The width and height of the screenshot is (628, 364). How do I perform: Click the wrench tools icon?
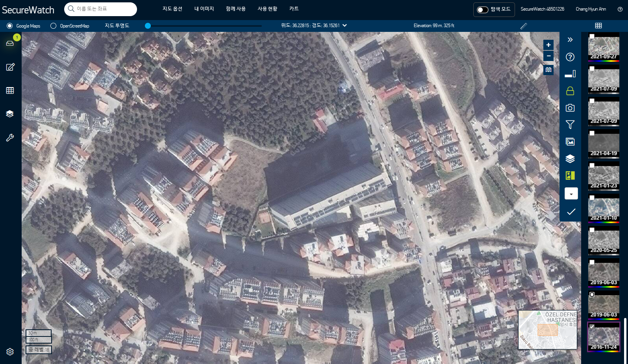10,138
